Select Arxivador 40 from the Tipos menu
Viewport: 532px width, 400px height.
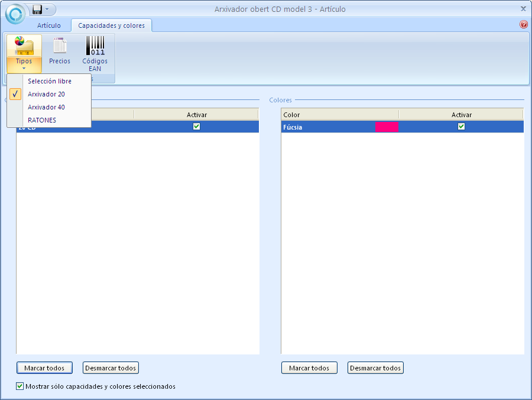click(46, 107)
